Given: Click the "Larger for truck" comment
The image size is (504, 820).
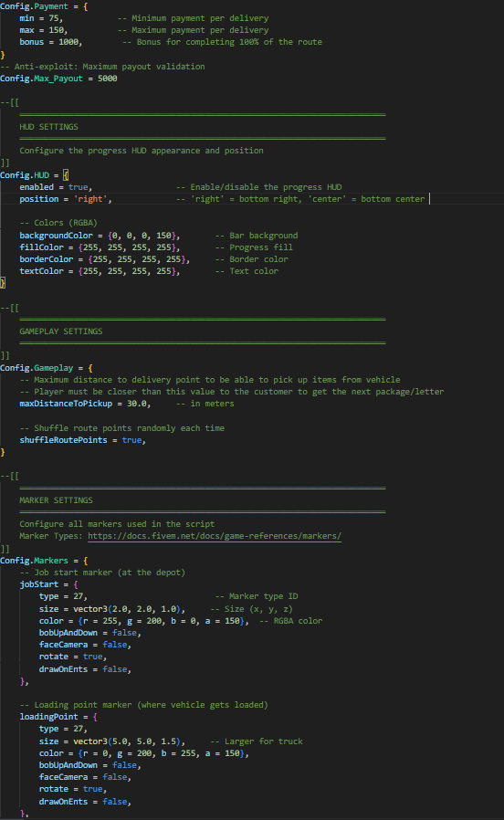Looking at the screenshot, I should click(x=257, y=741).
